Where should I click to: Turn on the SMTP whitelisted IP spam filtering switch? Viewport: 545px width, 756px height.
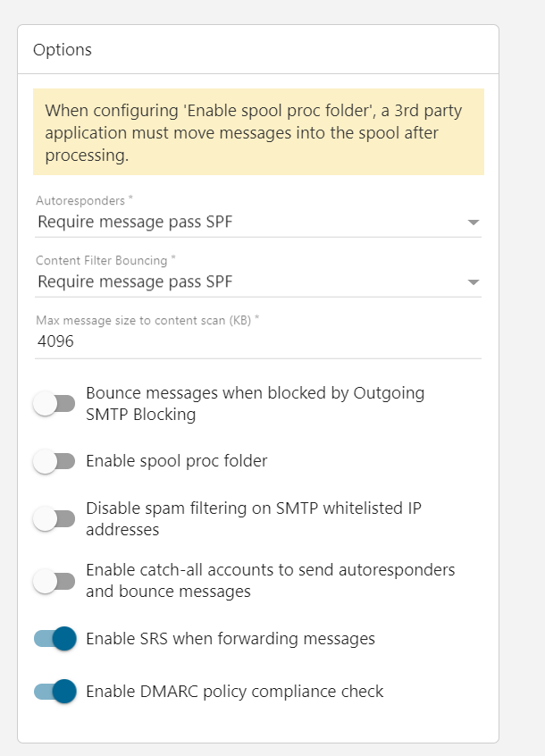click(x=54, y=518)
